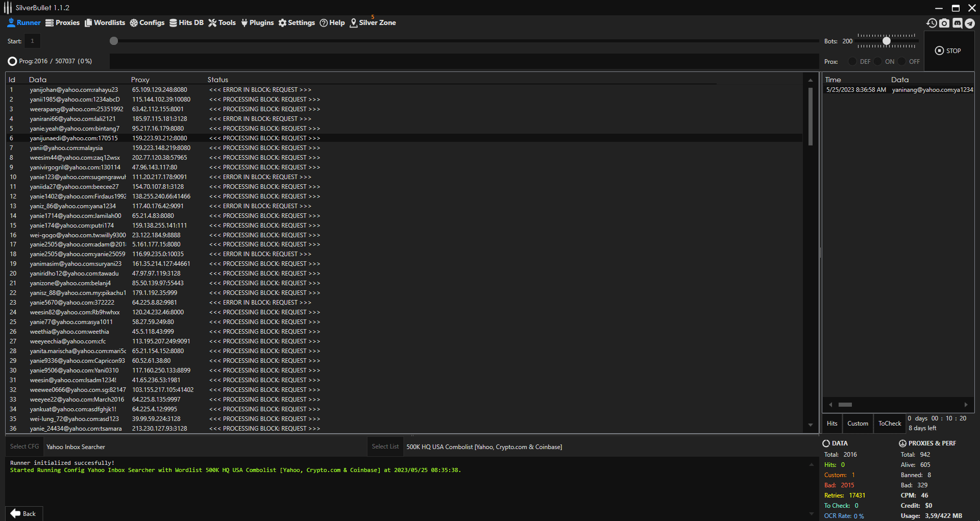Take a screenshot with the camera icon

tap(944, 23)
